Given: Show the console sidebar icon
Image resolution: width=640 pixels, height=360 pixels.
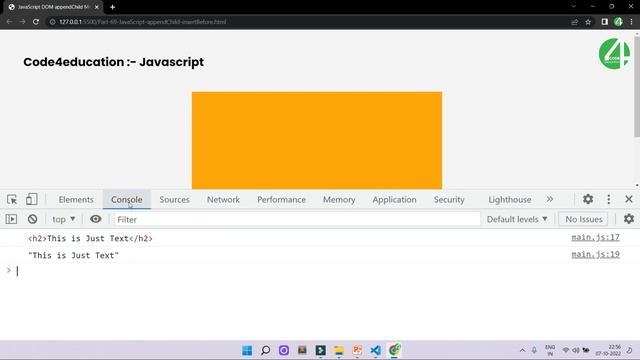Looking at the screenshot, I should [11, 219].
